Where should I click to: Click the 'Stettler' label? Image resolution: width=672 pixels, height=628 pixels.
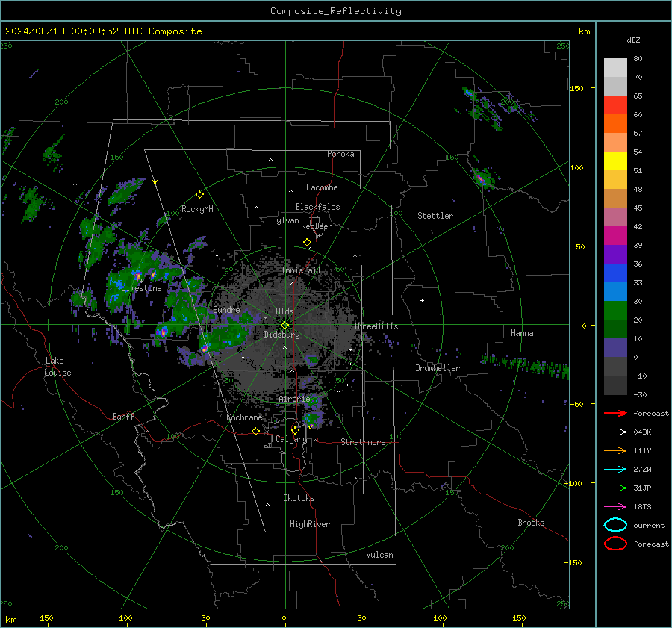coord(435,216)
